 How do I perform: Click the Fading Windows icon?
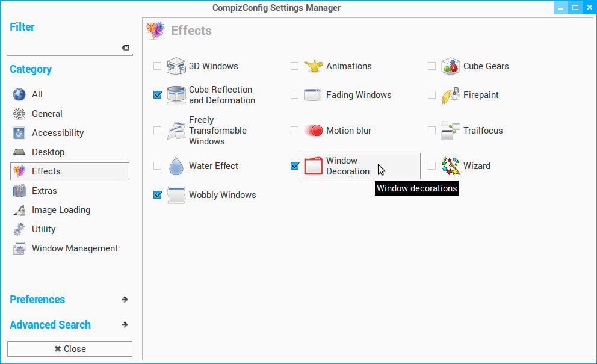pos(313,95)
